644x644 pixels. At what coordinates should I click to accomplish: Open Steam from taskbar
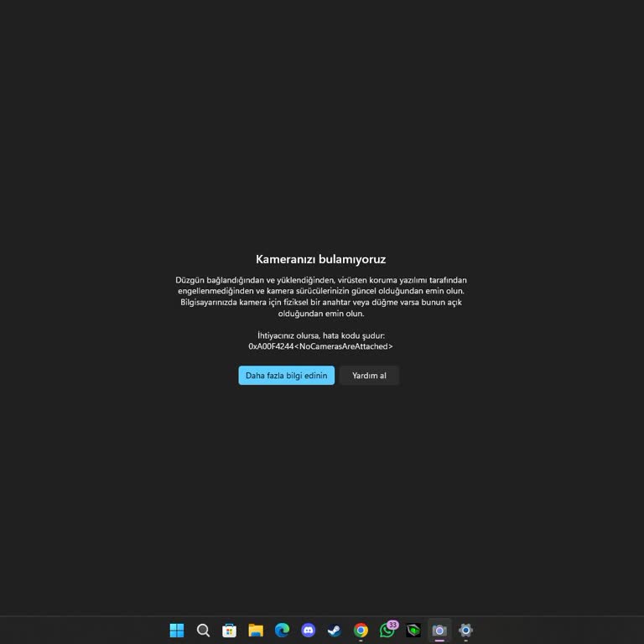click(x=335, y=630)
